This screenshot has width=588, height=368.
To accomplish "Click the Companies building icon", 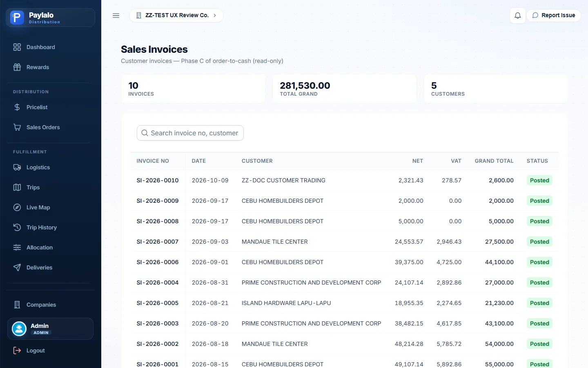I will tap(17, 305).
